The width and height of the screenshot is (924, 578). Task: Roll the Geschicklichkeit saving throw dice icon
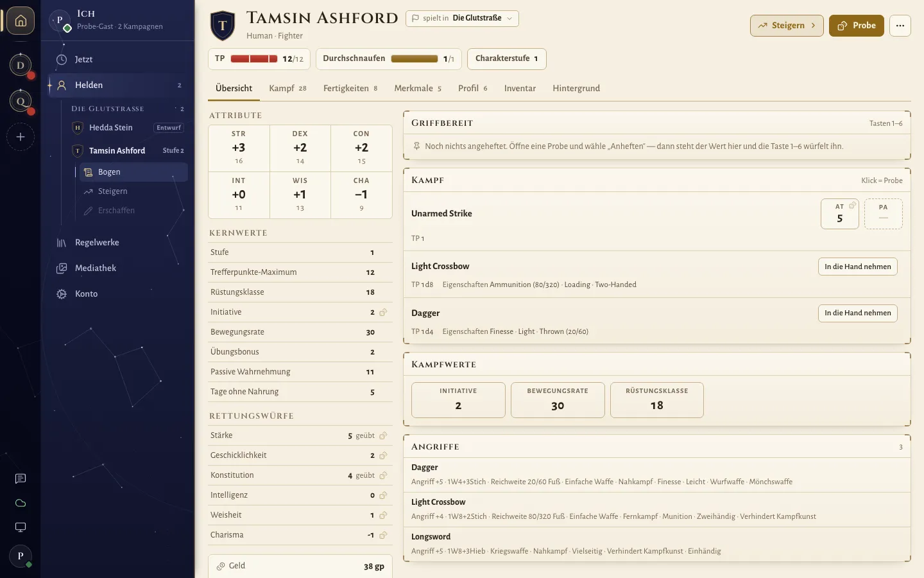click(383, 455)
